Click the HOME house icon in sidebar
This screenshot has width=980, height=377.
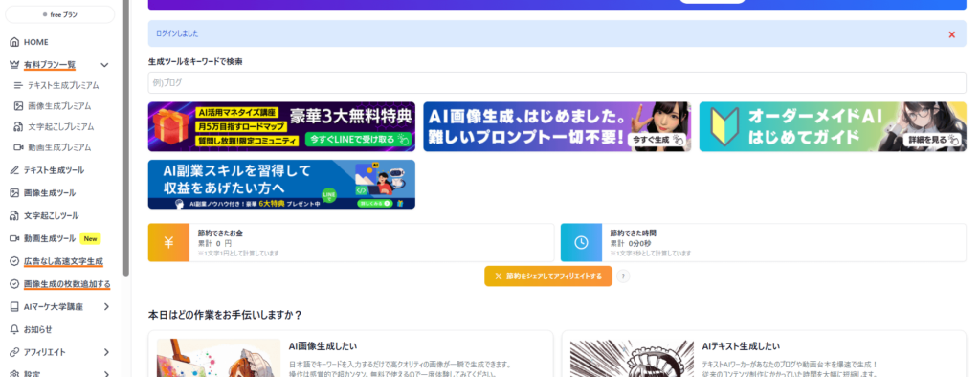click(14, 42)
